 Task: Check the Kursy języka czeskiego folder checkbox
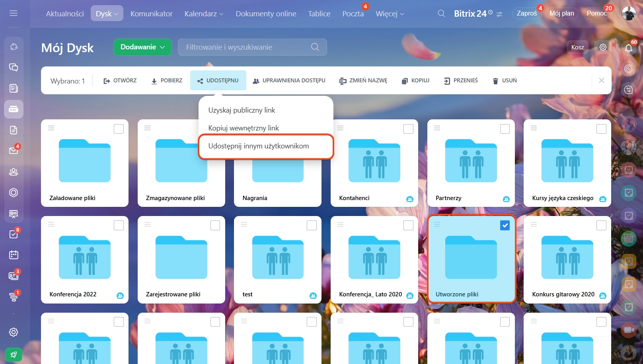[x=601, y=129]
